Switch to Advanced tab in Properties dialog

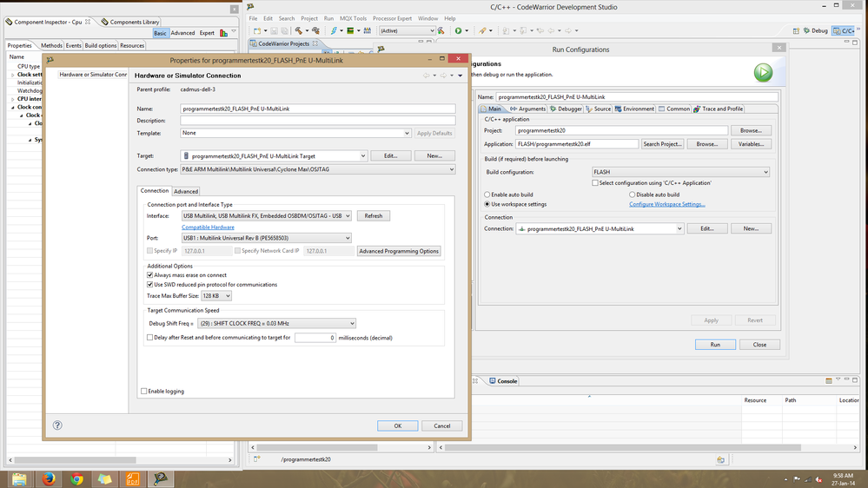coord(186,191)
